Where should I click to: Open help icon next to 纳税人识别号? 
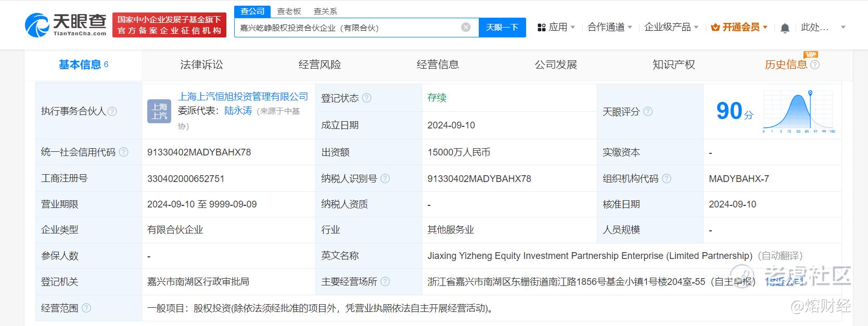(385, 178)
